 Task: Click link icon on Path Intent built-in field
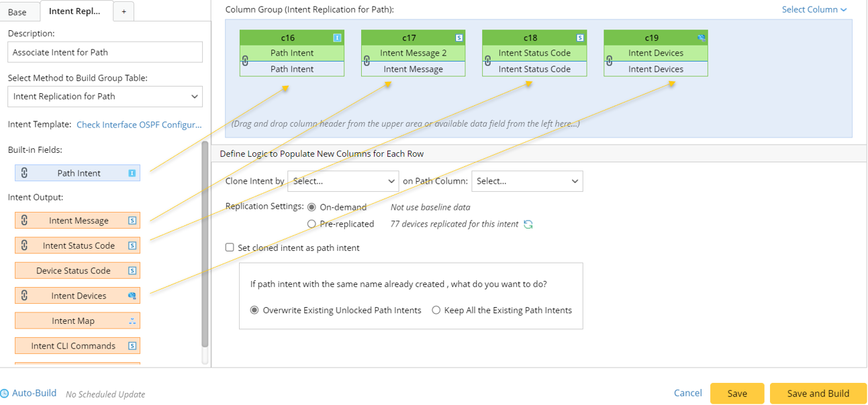[x=24, y=173]
